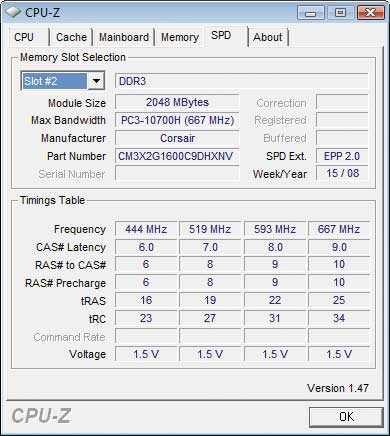Click the maximize button in title bar
This screenshot has width=390, height=436.
(340, 13)
